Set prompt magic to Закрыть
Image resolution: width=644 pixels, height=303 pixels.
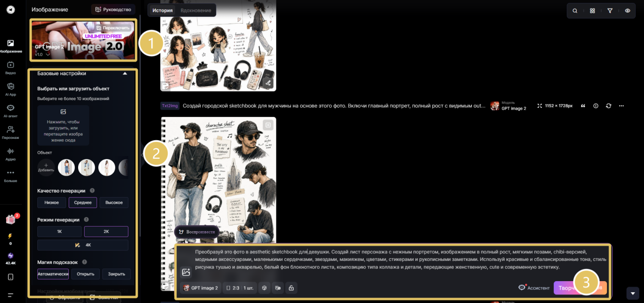pyautogui.click(x=117, y=274)
